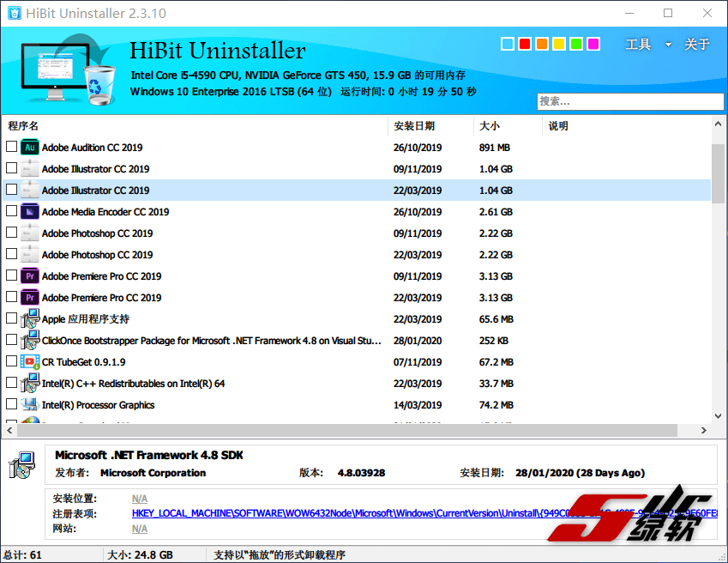The width and height of the screenshot is (728, 563).
Task: Open the 关于 menu
Action: click(696, 45)
